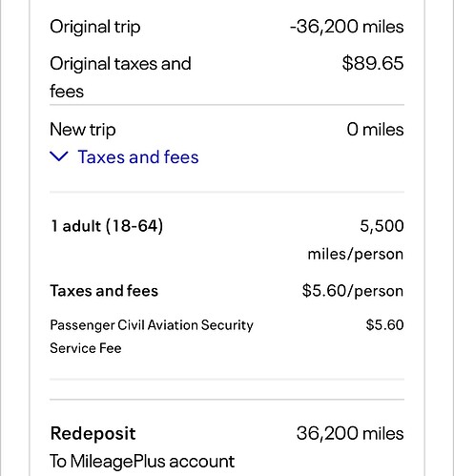Click the Service Fee second line text

pyautogui.click(x=86, y=348)
